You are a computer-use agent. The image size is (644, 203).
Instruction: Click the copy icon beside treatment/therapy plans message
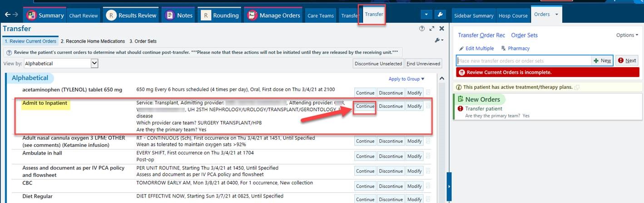(577, 87)
